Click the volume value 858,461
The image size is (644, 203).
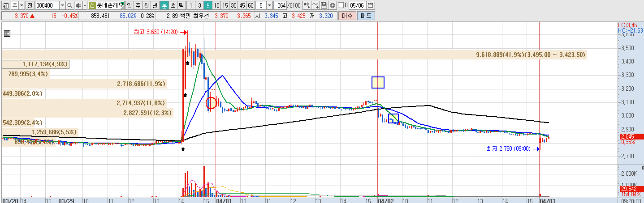[100, 16]
